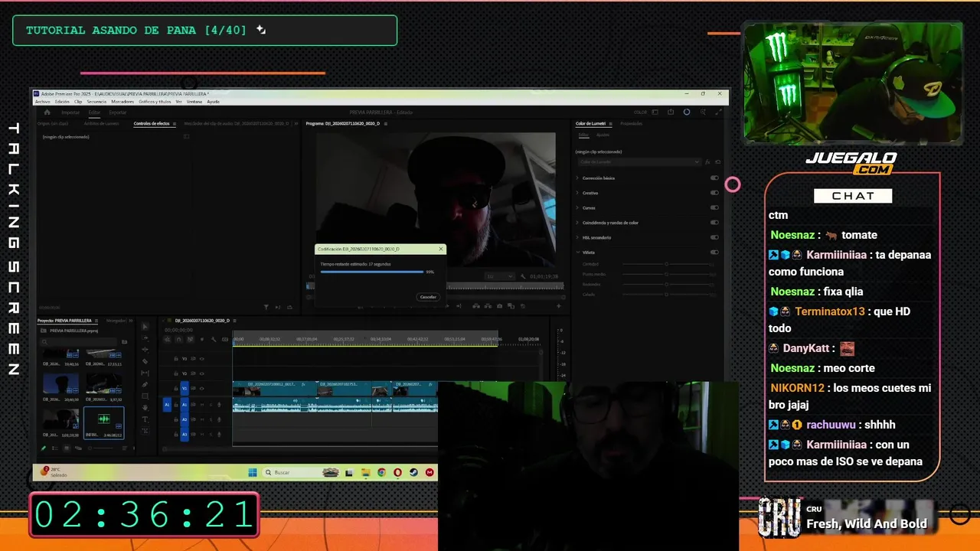980x551 pixels.
Task: Select the Type tool
Action: pyautogui.click(x=145, y=419)
